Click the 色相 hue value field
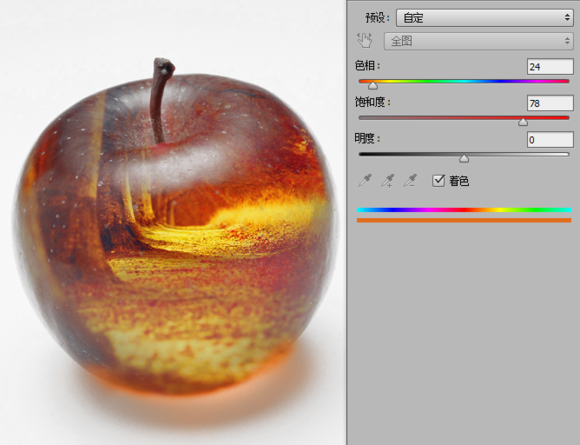580x445 pixels. 550,67
